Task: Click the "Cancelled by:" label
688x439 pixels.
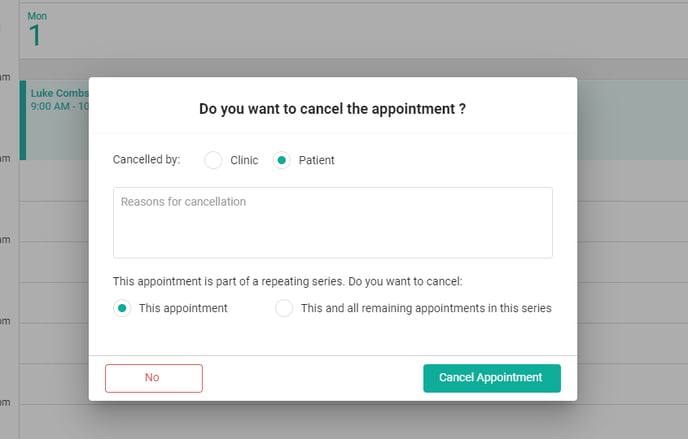Action: (x=146, y=160)
